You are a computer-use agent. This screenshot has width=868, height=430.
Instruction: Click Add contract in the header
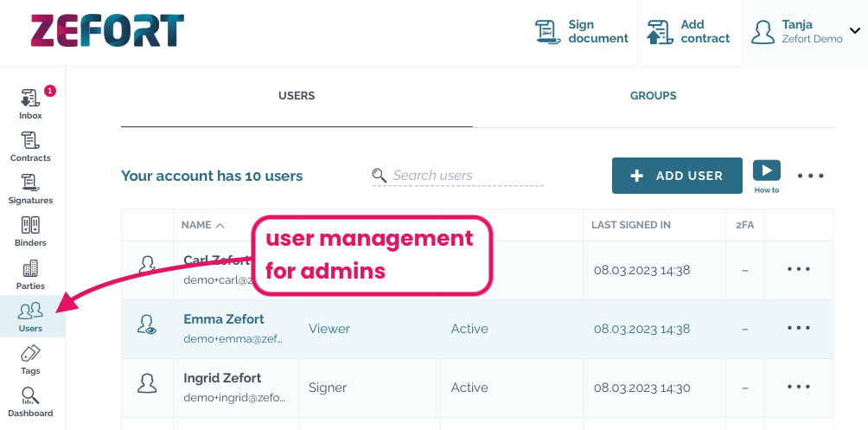[x=689, y=32]
